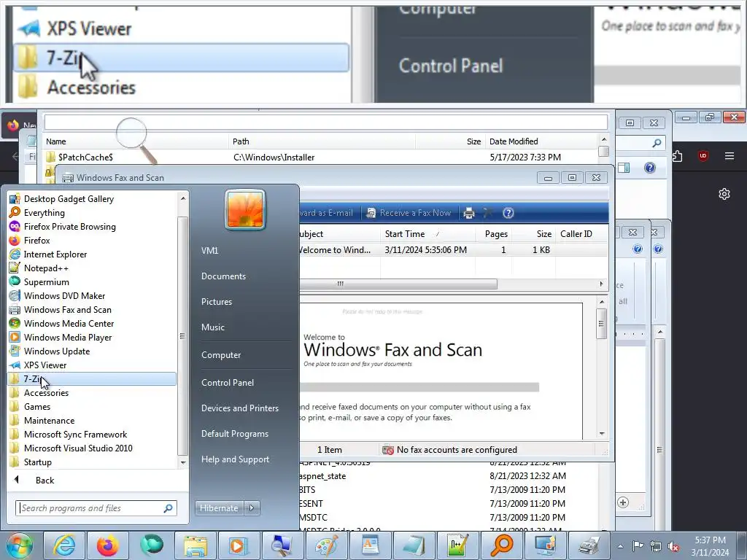Viewport: 747px width, 560px height.
Task: Open Devices and Printers from Start menu
Action: (239, 408)
